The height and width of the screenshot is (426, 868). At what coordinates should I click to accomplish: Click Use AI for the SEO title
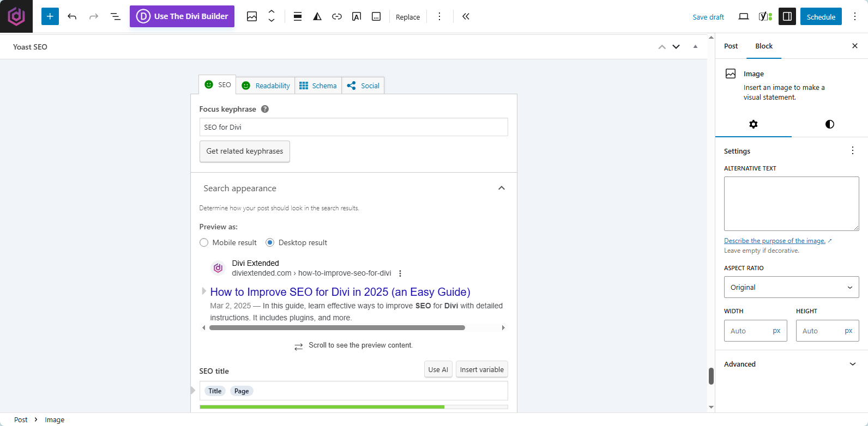click(438, 369)
